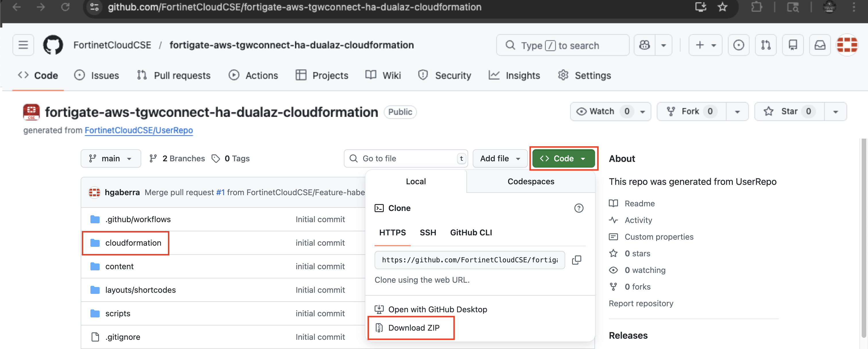This screenshot has width=868, height=349.
Task: Open the hamburger navigation menu
Action: [x=23, y=45]
